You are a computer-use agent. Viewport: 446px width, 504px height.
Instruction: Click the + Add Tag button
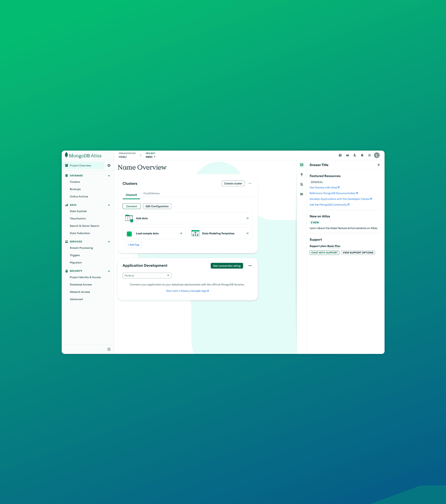coord(133,245)
